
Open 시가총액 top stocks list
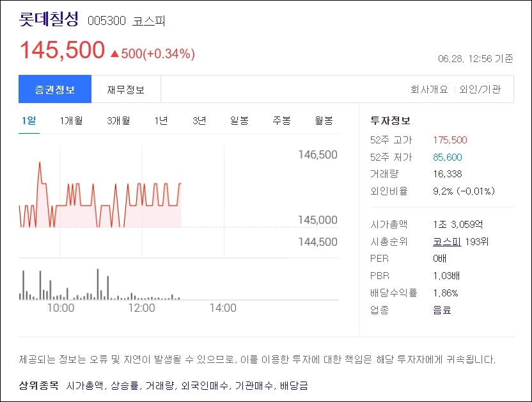[84, 385]
